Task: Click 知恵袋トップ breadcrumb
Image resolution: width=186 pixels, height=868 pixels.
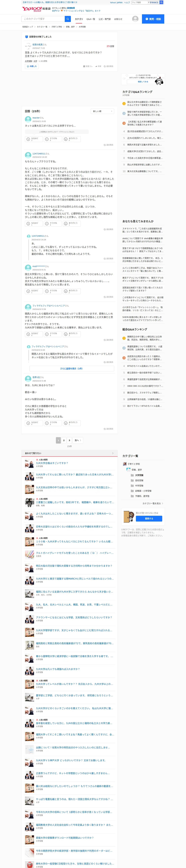Action: (x=28, y=27)
